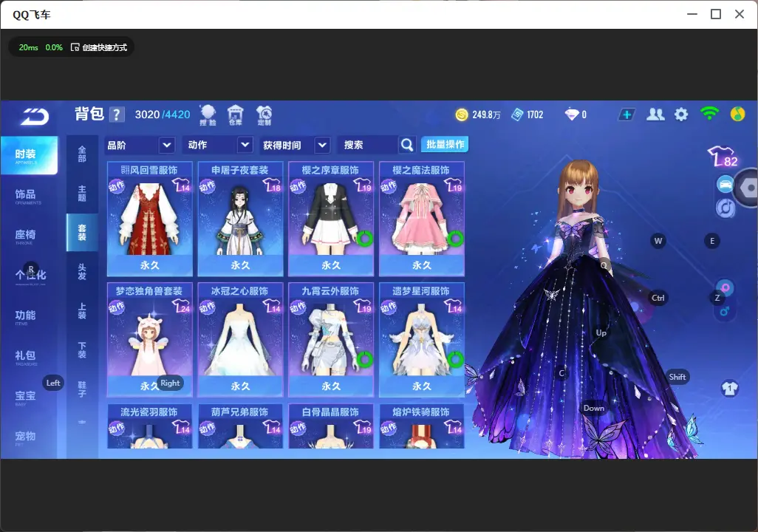Select the 冰冠之心服饰 outfit card
Image resolution: width=758 pixels, height=532 pixels.
pos(240,339)
